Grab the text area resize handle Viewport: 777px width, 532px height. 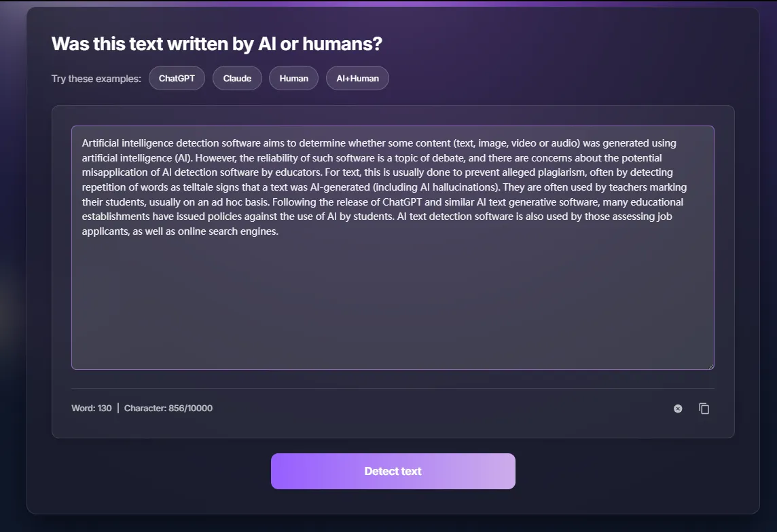tap(710, 366)
